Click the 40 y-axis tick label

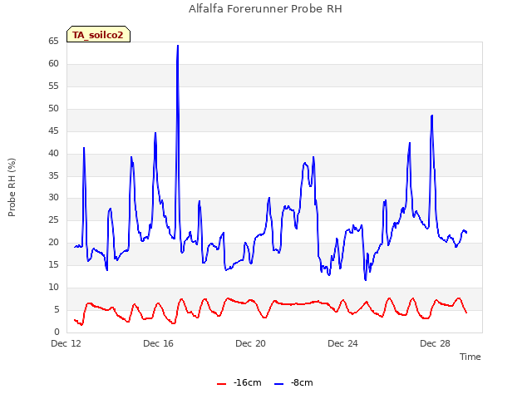tap(53, 153)
